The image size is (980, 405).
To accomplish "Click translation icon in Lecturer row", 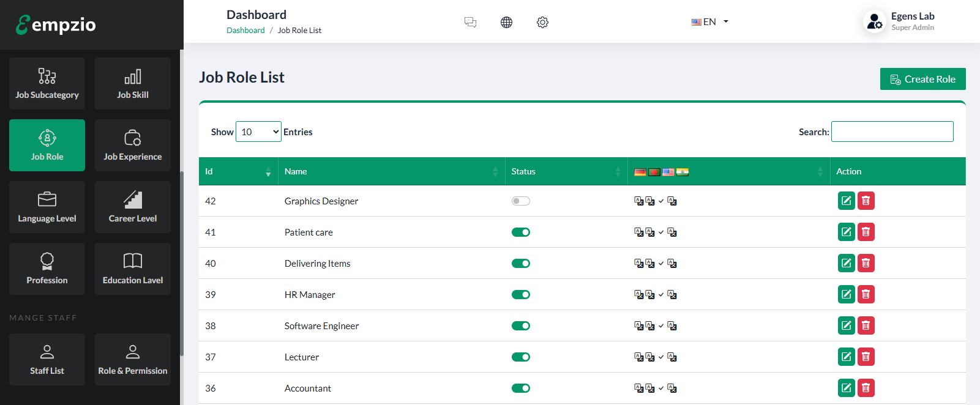I will pyautogui.click(x=639, y=357).
